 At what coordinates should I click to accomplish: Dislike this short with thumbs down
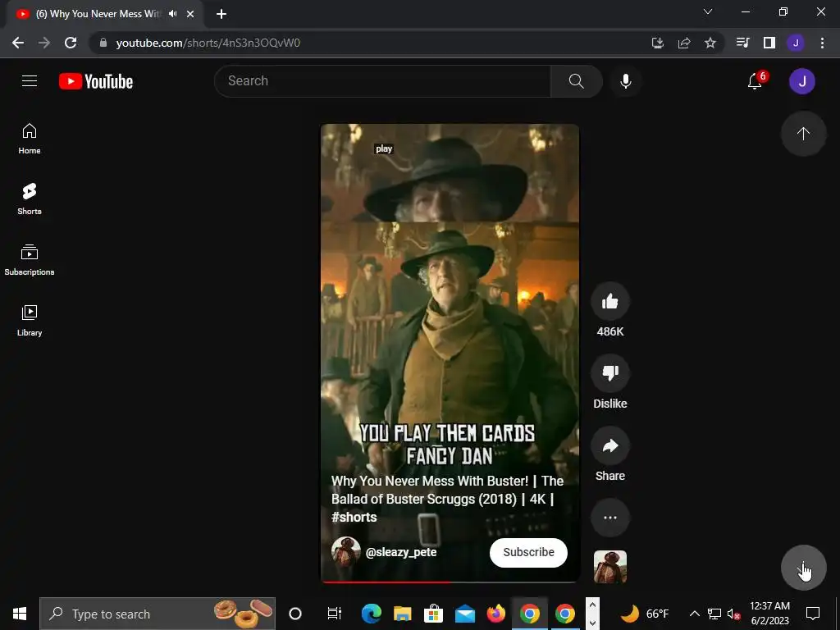coord(610,373)
